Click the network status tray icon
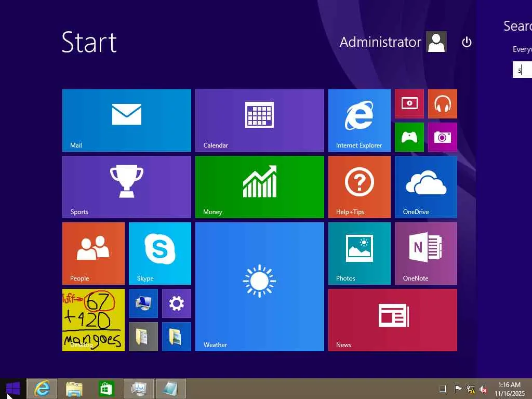The height and width of the screenshot is (399, 532). (471, 389)
